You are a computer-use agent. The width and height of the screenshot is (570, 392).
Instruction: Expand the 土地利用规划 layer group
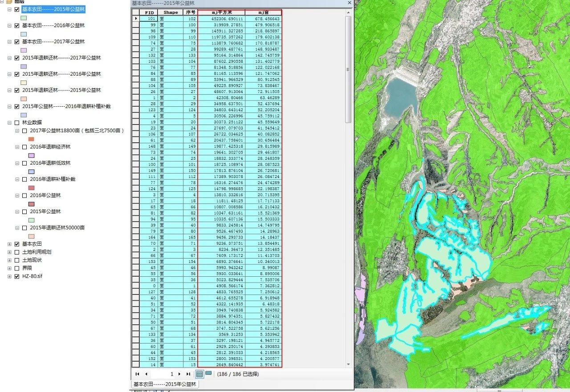tap(9, 252)
